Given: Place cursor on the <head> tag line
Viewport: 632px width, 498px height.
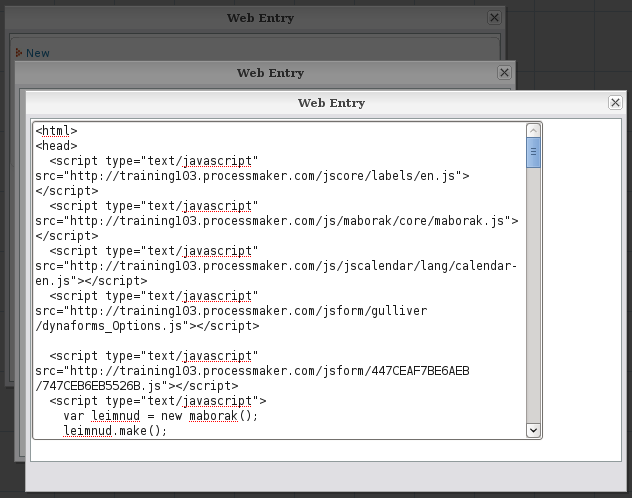Looking at the screenshot, I should coord(56,146).
